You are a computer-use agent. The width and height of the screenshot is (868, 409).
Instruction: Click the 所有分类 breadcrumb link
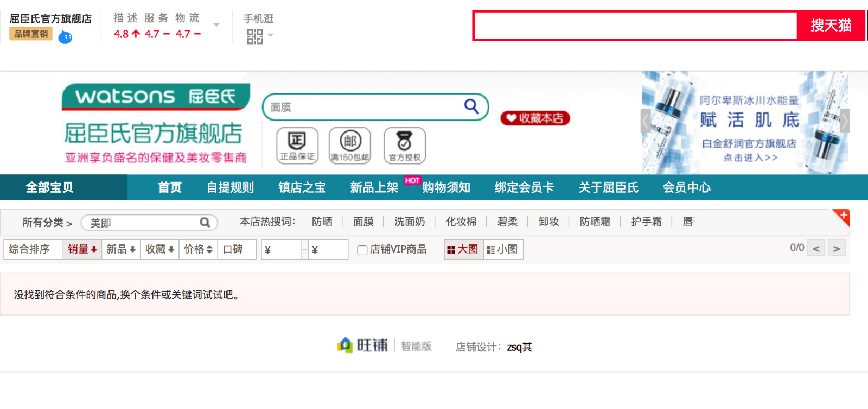pyautogui.click(x=43, y=222)
